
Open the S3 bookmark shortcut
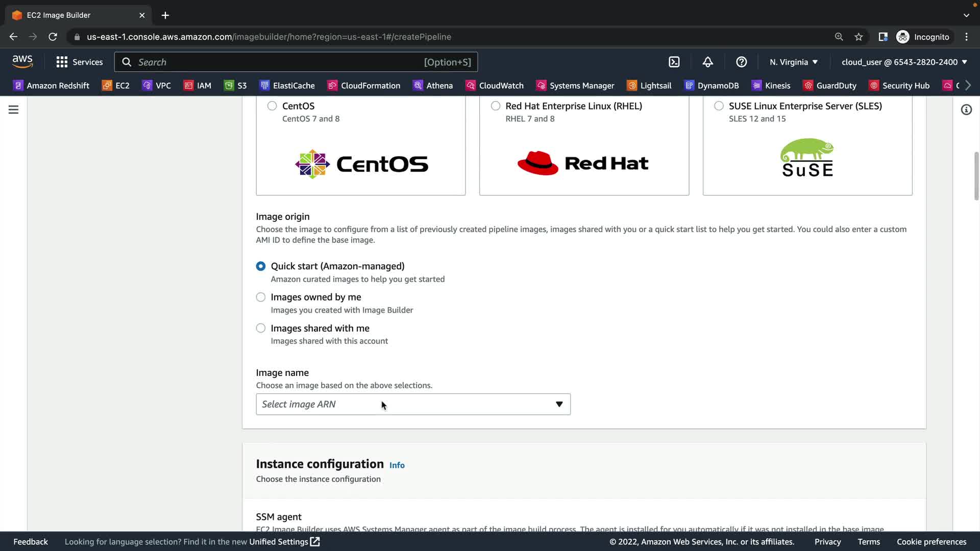click(x=235, y=86)
